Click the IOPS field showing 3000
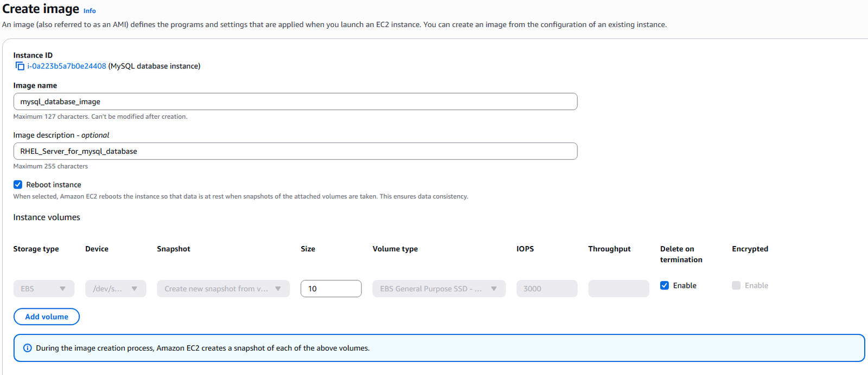Image resolution: width=868 pixels, height=375 pixels. point(547,289)
